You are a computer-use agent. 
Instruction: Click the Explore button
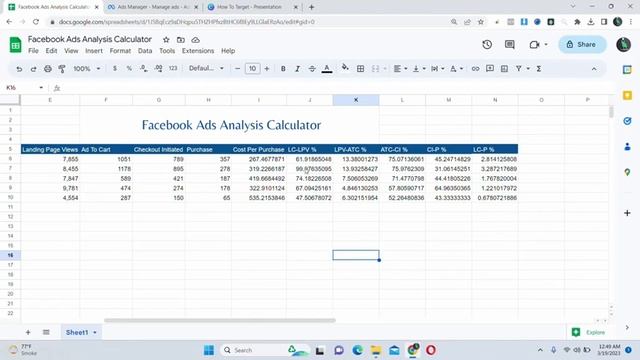click(589, 332)
